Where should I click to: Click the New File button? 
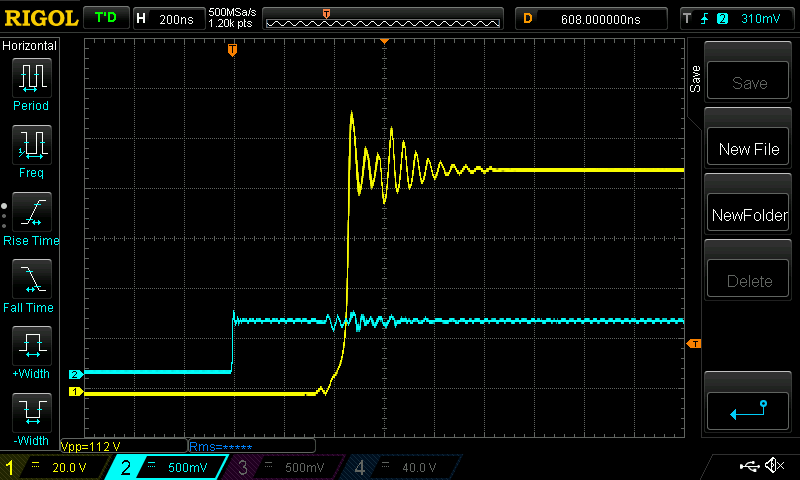coord(749,149)
